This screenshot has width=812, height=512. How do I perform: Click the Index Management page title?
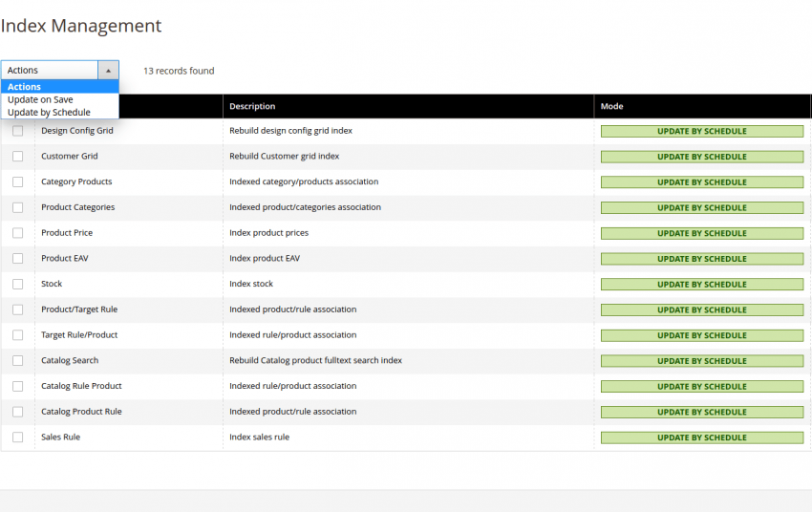coord(81,26)
